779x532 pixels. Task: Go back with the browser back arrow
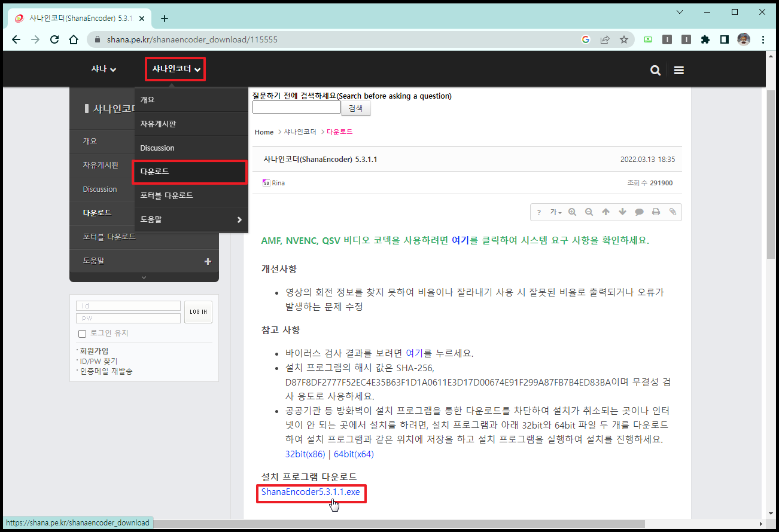(x=16, y=39)
